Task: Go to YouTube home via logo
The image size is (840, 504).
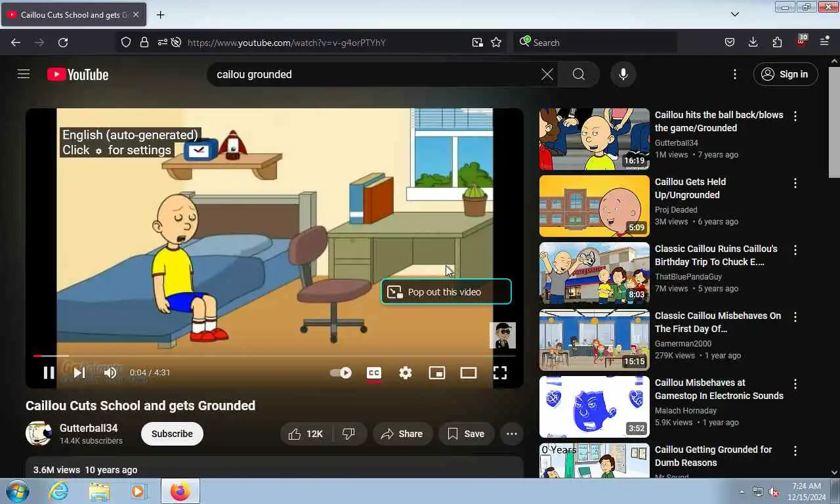Action: pos(77,74)
